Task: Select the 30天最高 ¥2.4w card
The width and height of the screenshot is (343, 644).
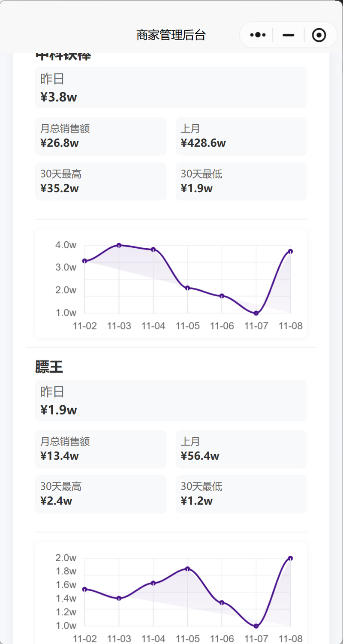Action: click(x=100, y=494)
